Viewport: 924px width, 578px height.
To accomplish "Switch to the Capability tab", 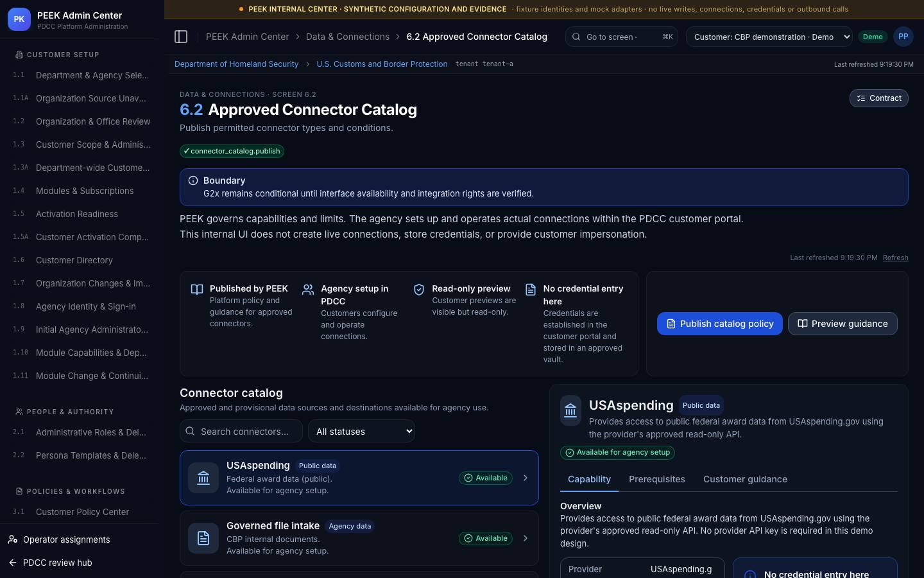I will [589, 479].
